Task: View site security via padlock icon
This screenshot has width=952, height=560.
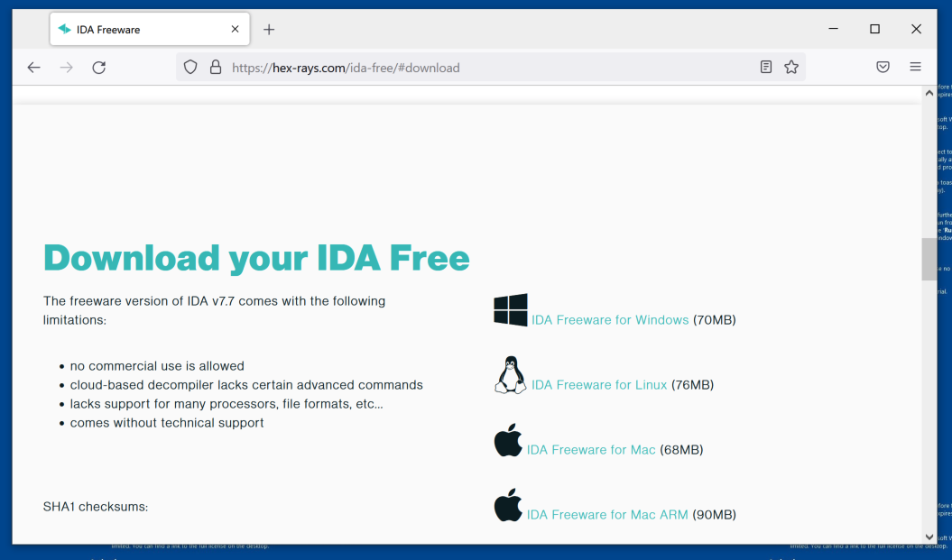Action: (x=215, y=68)
